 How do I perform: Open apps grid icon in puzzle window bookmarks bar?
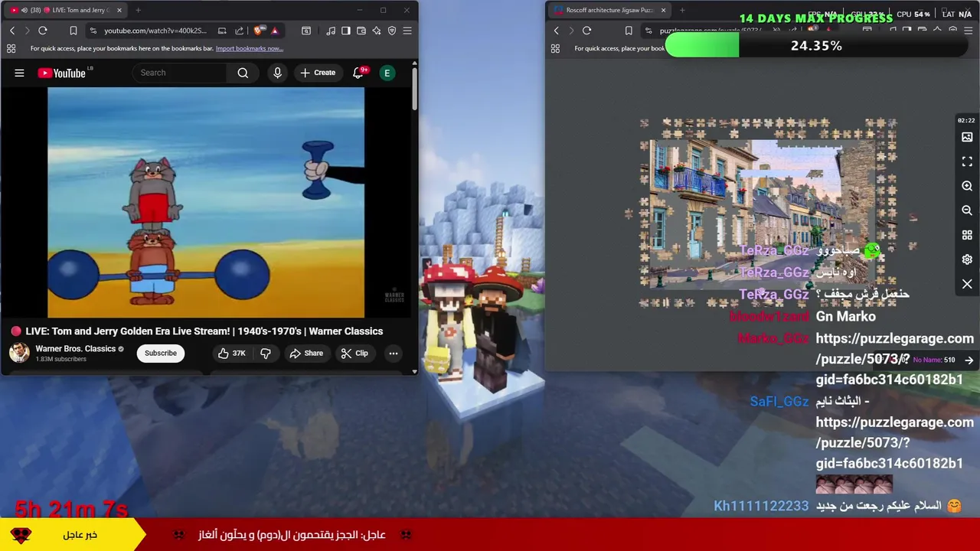click(x=555, y=48)
